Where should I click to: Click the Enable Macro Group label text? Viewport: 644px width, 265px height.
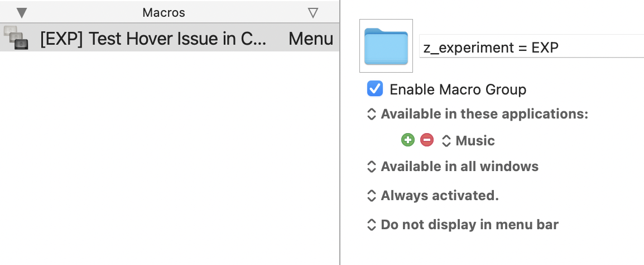tap(458, 89)
